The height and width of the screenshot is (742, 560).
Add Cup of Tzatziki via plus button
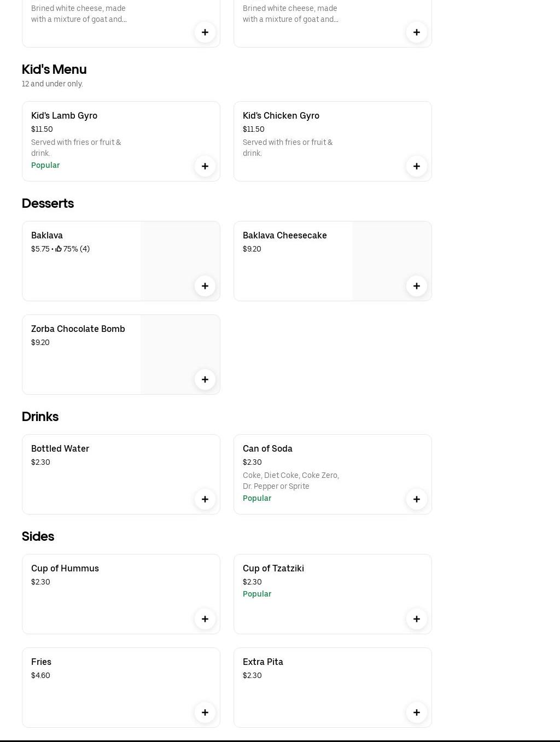click(416, 619)
